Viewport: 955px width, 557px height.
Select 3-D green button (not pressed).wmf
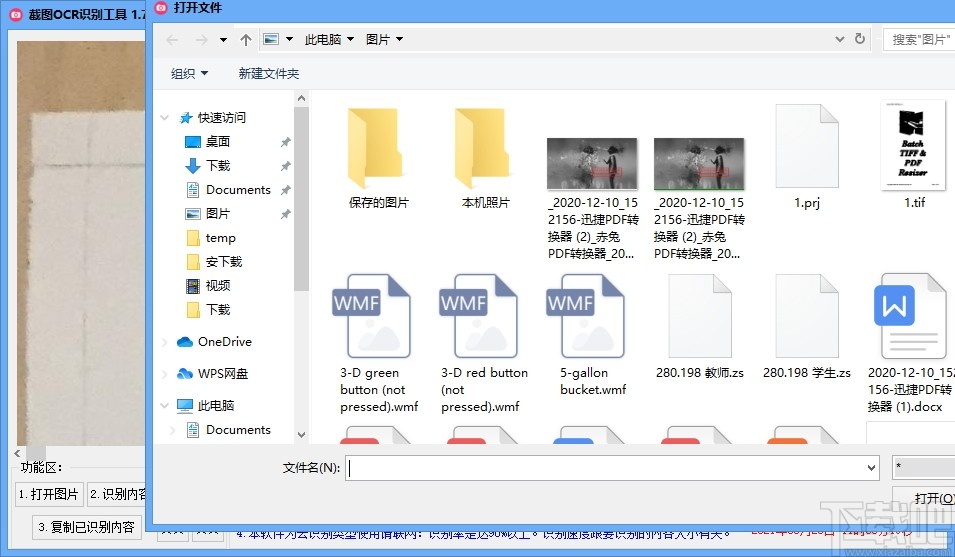coord(378,344)
